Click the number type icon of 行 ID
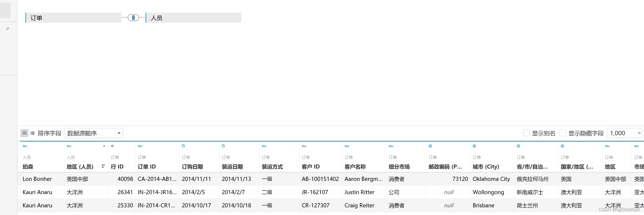Image resolution: width=644 pixels, height=215 pixels. [x=112, y=146]
